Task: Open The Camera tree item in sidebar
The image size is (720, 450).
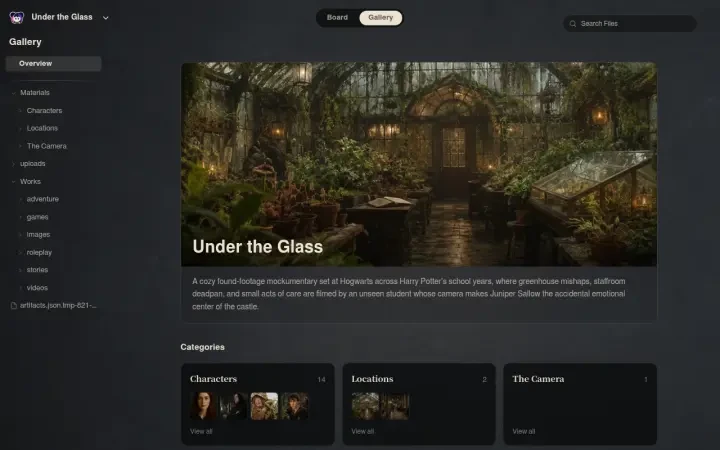Action: coord(46,146)
